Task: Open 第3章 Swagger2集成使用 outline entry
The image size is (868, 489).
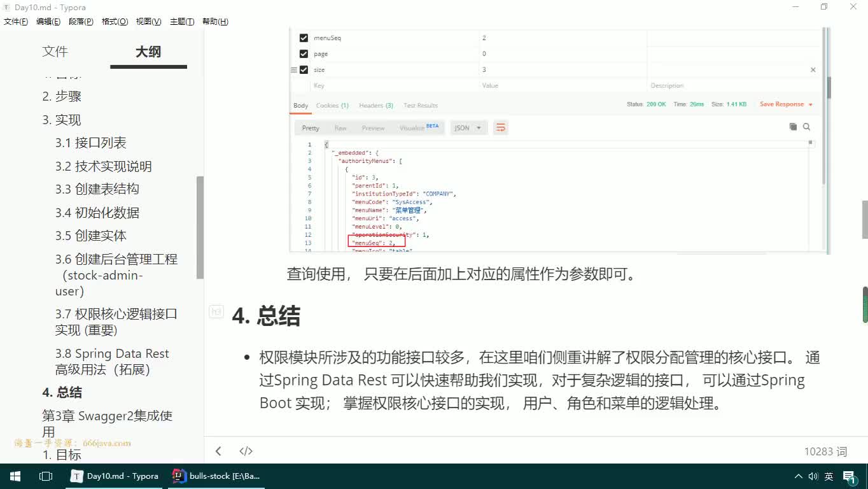Action: [x=107, y=423]
